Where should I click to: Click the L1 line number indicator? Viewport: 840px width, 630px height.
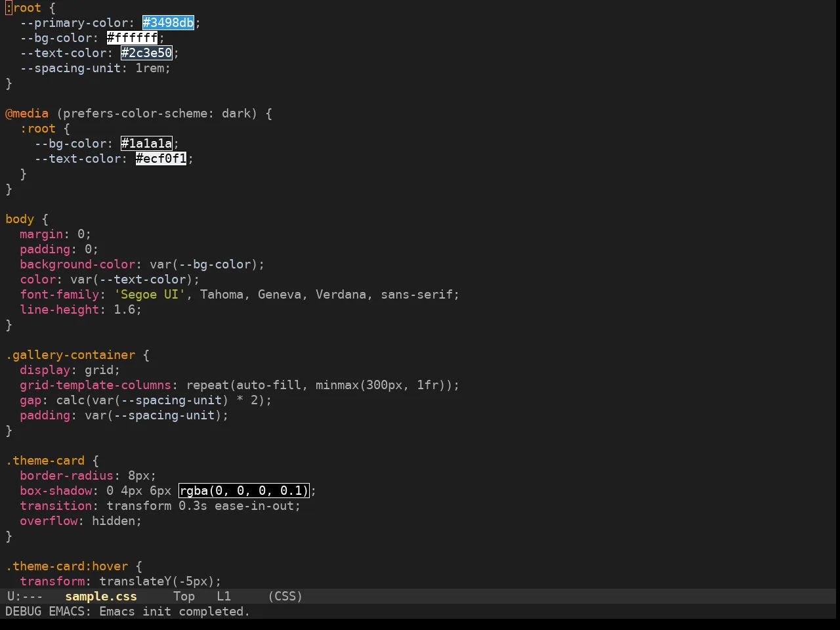pos(224,597)
